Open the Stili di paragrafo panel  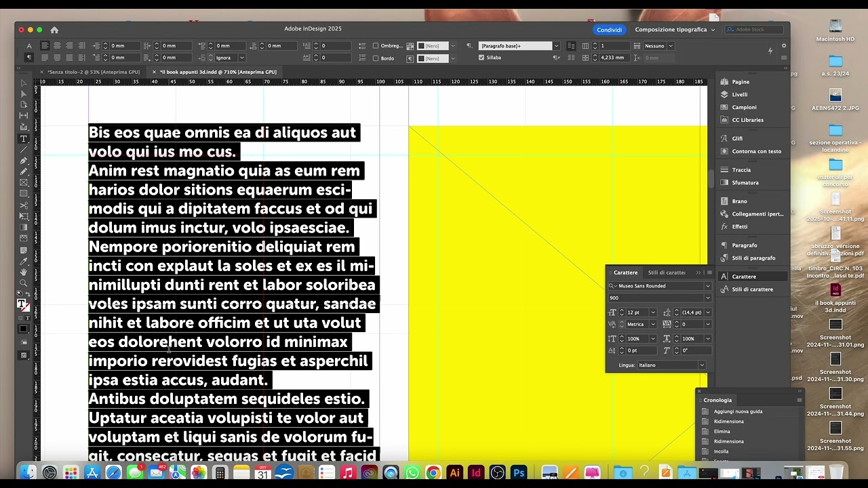pyautogui.click(x=753, y=258)
